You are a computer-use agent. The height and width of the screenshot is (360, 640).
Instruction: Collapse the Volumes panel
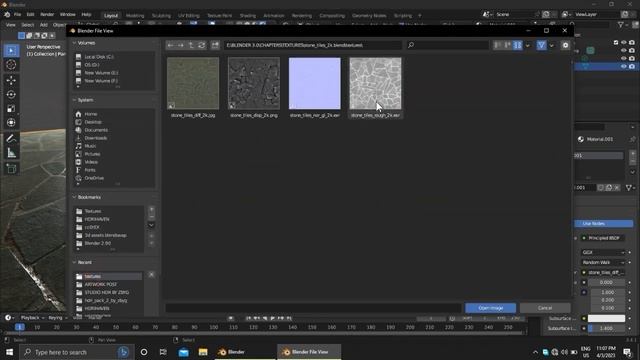pyautogui.click(x=86, y=43)
